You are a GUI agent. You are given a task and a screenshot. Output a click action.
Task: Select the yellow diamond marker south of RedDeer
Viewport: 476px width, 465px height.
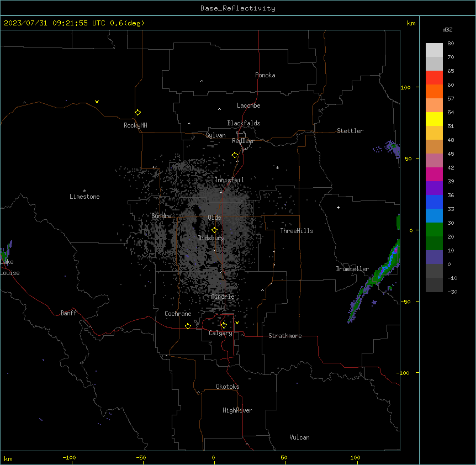[x=235, y=155]
